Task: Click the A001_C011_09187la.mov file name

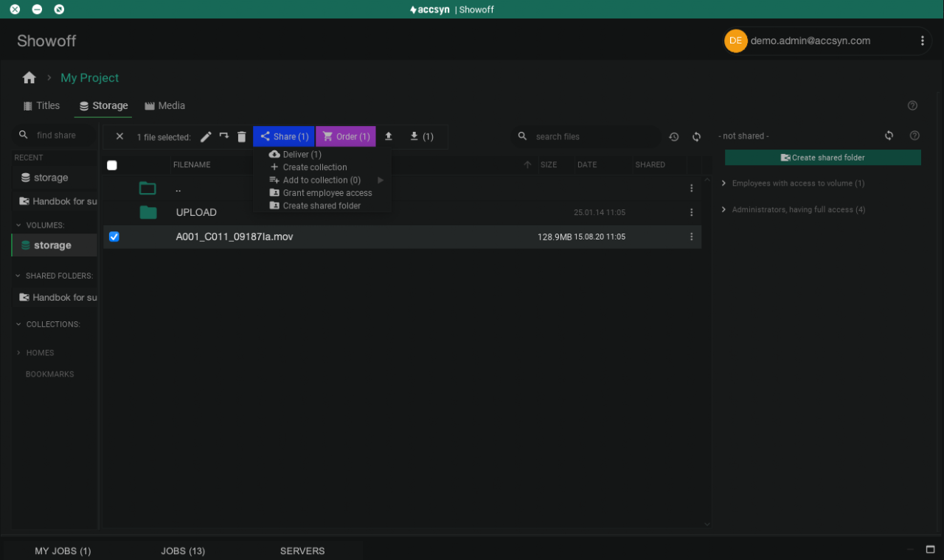Action: click(x=235, y=237)
